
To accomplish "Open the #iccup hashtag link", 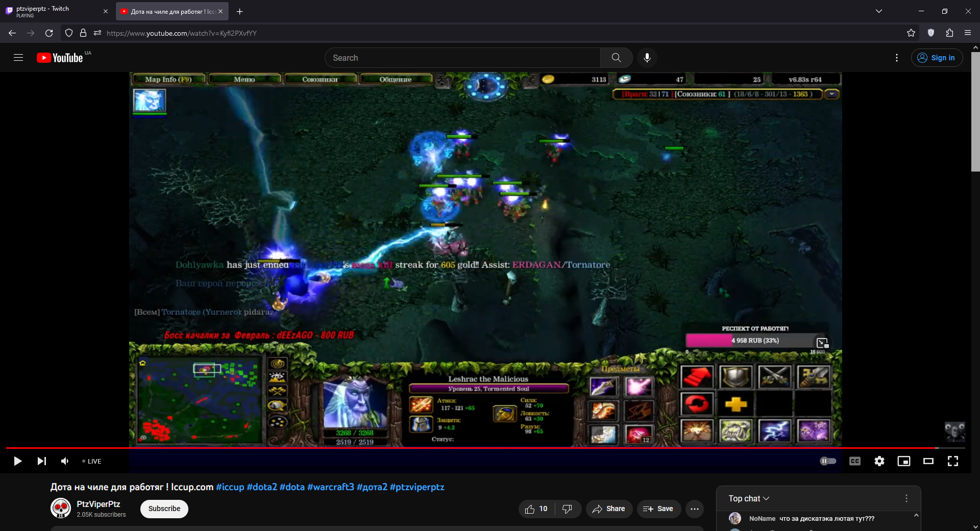I will point(230,487).
